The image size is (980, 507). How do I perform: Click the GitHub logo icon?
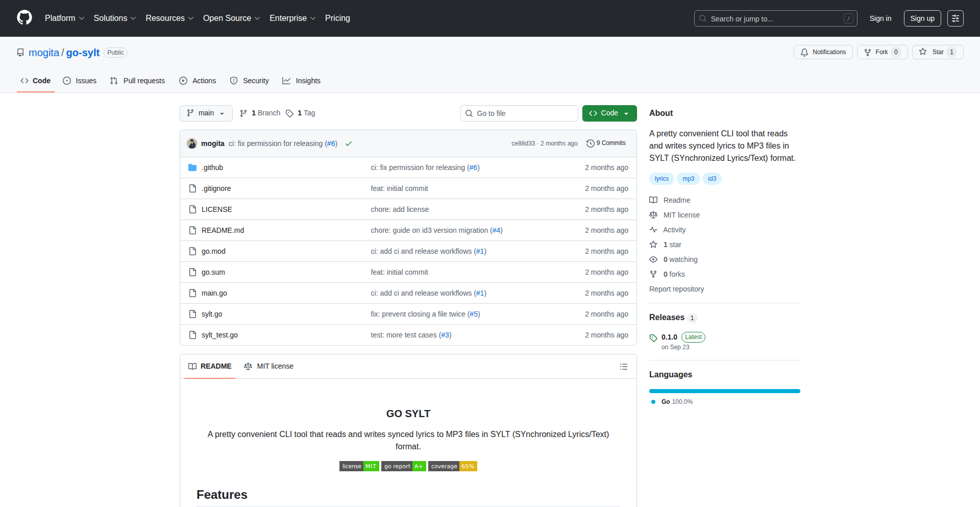[24, 18]
